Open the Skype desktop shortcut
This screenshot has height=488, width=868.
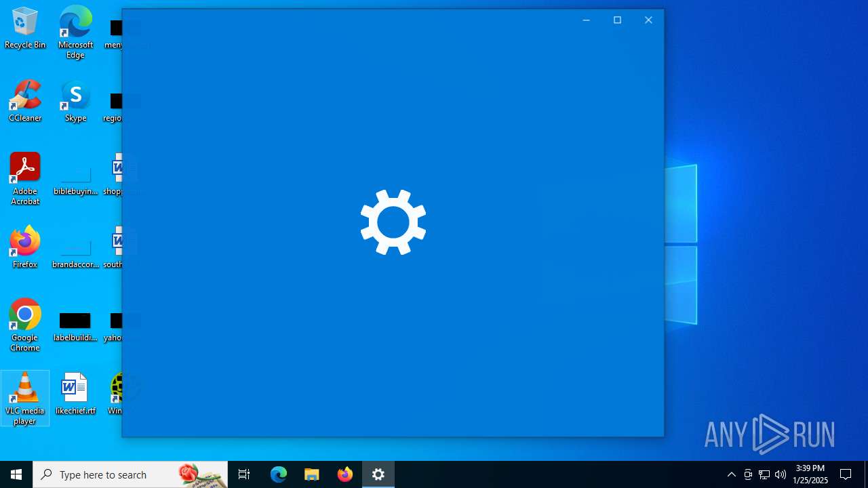(75, 101)
